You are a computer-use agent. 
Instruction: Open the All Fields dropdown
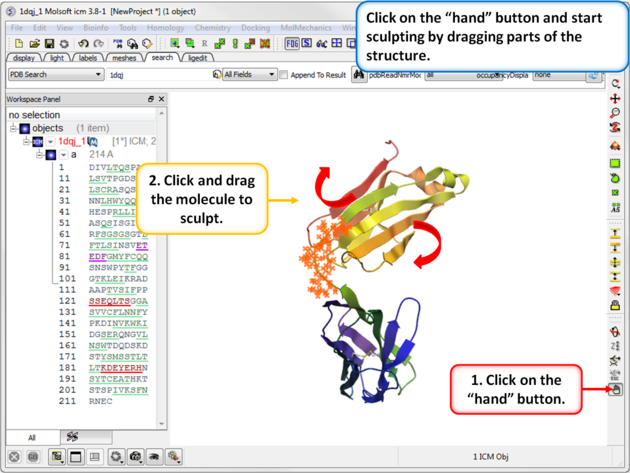click(246, 75)
